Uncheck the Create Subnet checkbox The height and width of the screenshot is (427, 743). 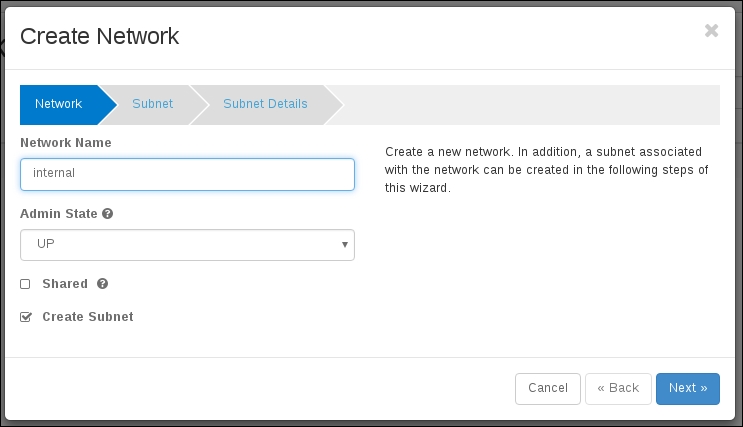(26, 317)
